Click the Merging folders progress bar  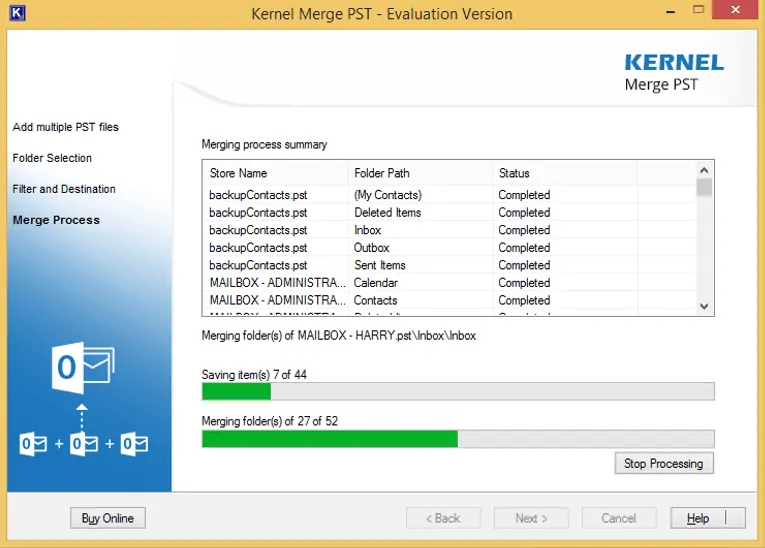pyautogui.click(x=458, y=439)
